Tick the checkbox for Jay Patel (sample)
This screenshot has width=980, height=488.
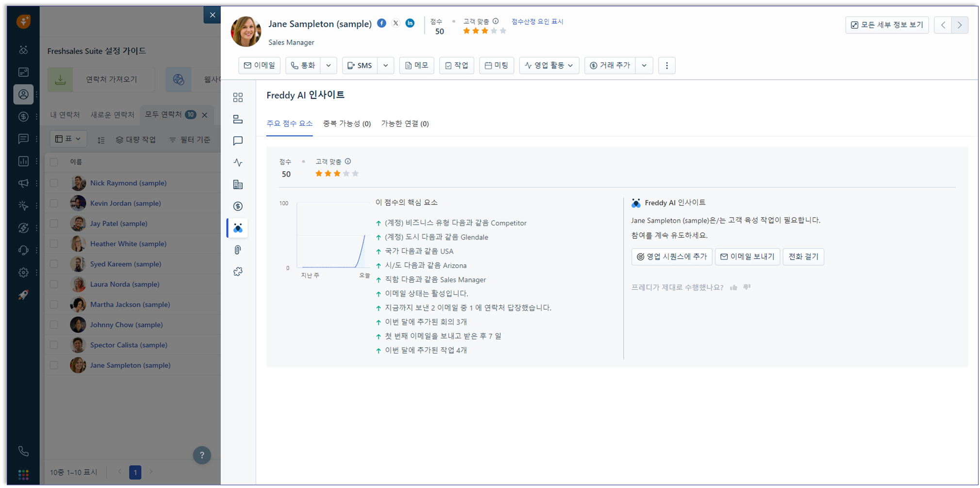[54, 223]
